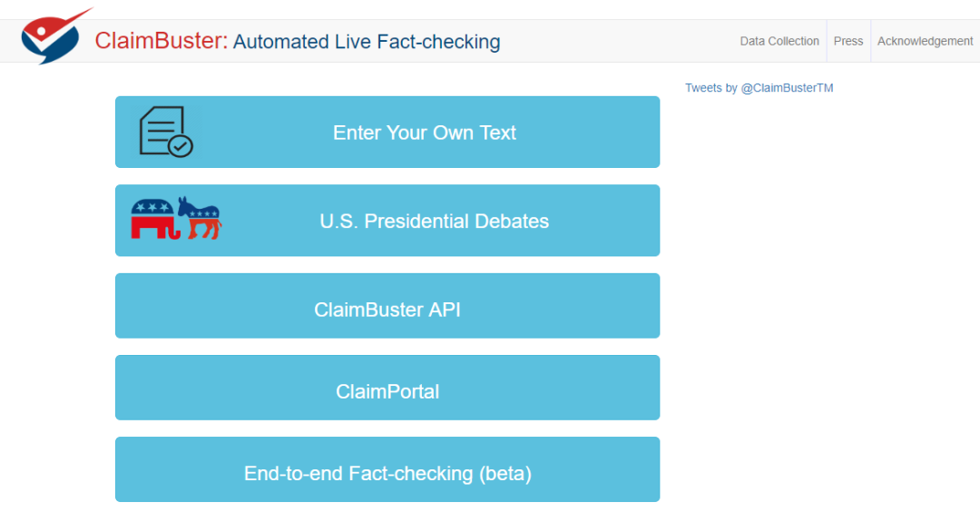Screen dimensions: 980x532
Task: Open the Acknowledgement page
Action: [925, 41]
